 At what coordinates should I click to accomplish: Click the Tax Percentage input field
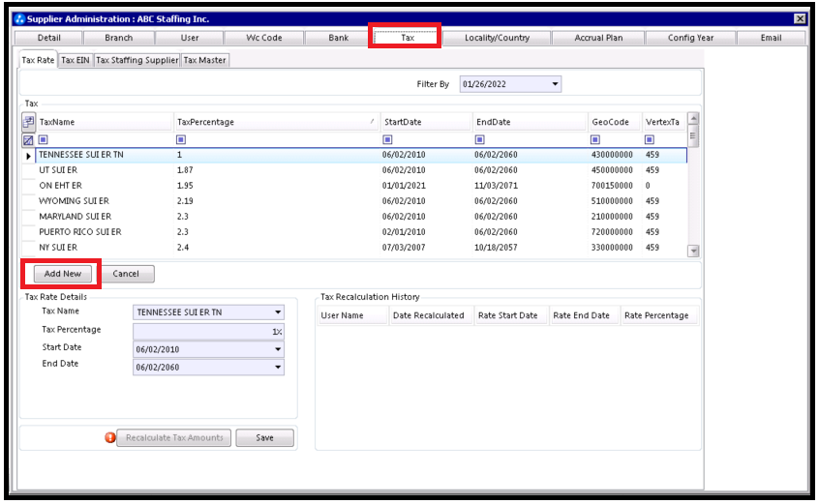tap(208, 331)
